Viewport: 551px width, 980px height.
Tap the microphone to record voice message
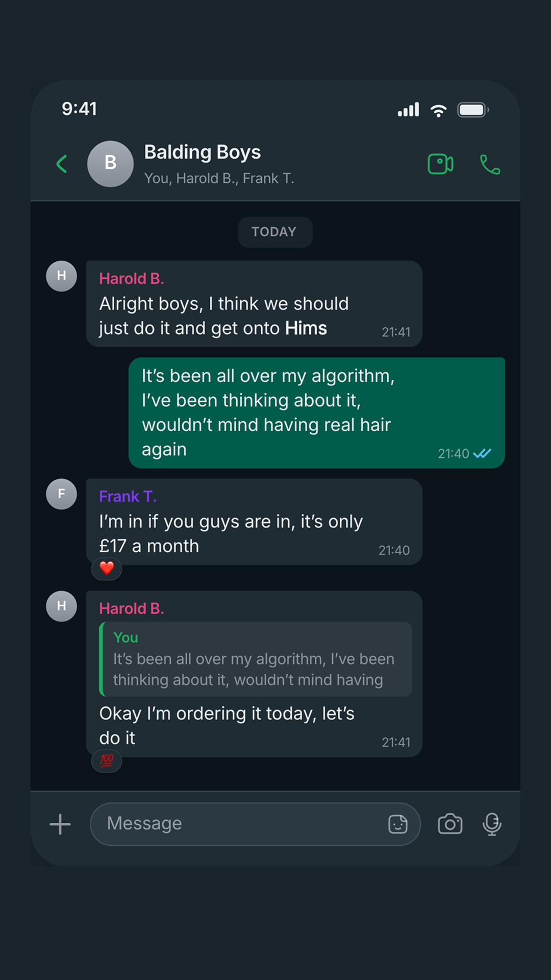492,824
